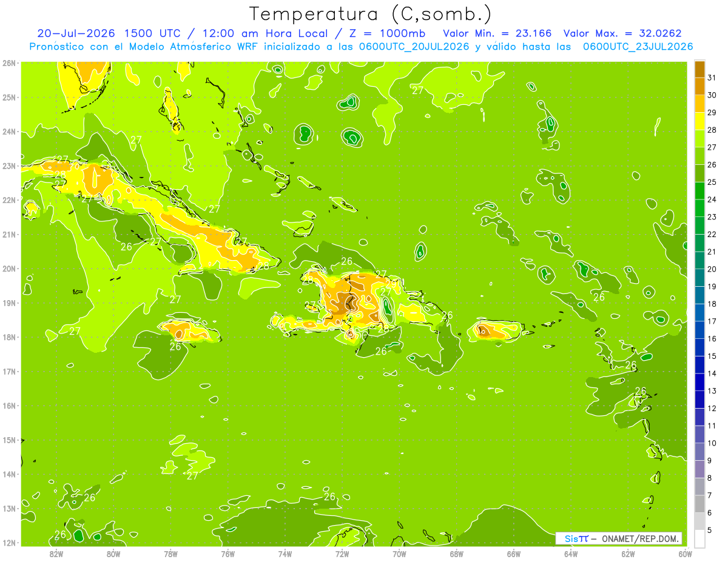
Task: Click the "16N" latitude label
Action: tap(9, 406)
